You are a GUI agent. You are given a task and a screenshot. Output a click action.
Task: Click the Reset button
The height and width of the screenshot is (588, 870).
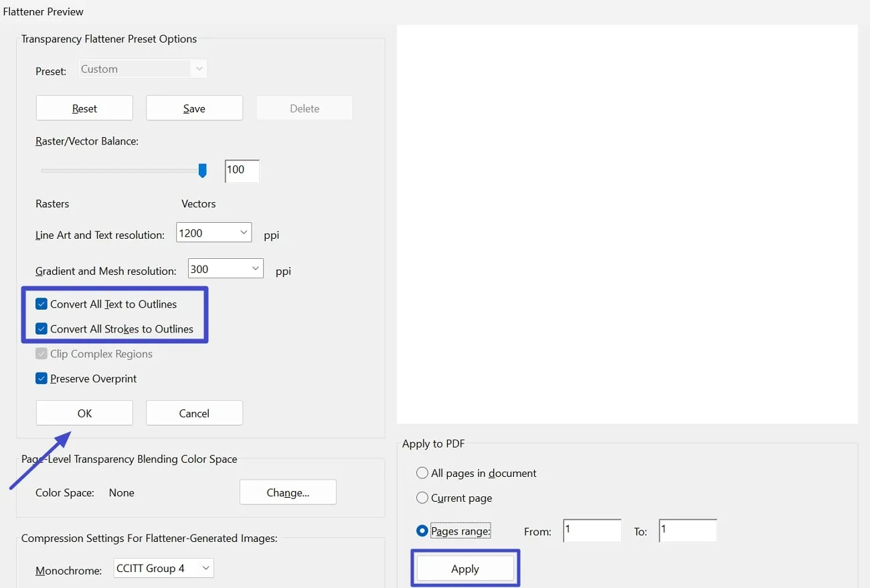click(84, 108)
